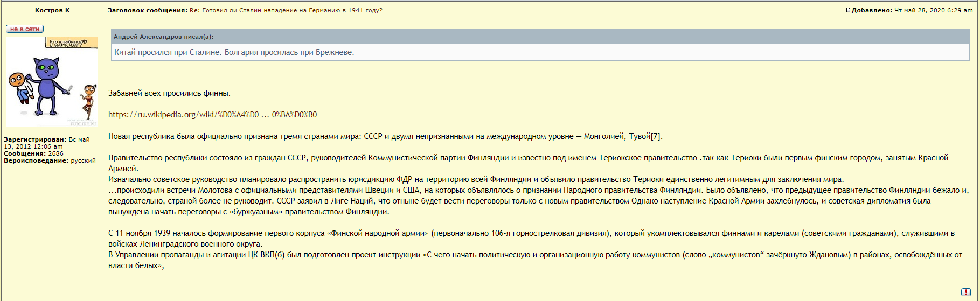Click the 'Добавлено:' label in post header
The width and height of the screenshot is (980, 301).
(x=871, y=10)
